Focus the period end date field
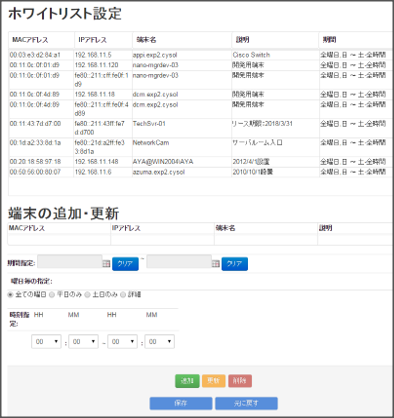This screenshot has height=418, width=394. tap(179, 262)
